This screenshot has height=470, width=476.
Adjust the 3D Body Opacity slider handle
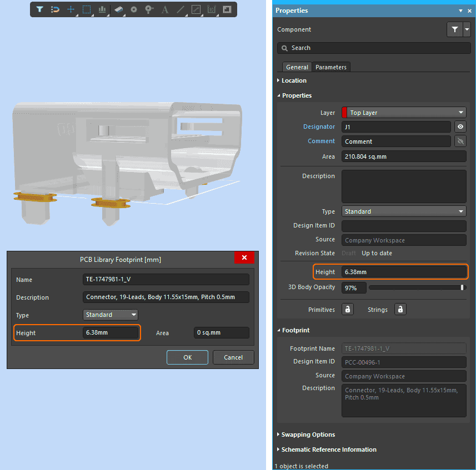(462, 287)
